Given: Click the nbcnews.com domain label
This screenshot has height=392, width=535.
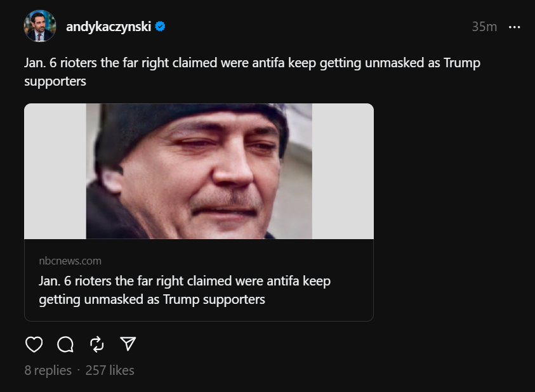Looking at the screenshot, I should pos(70,261).
